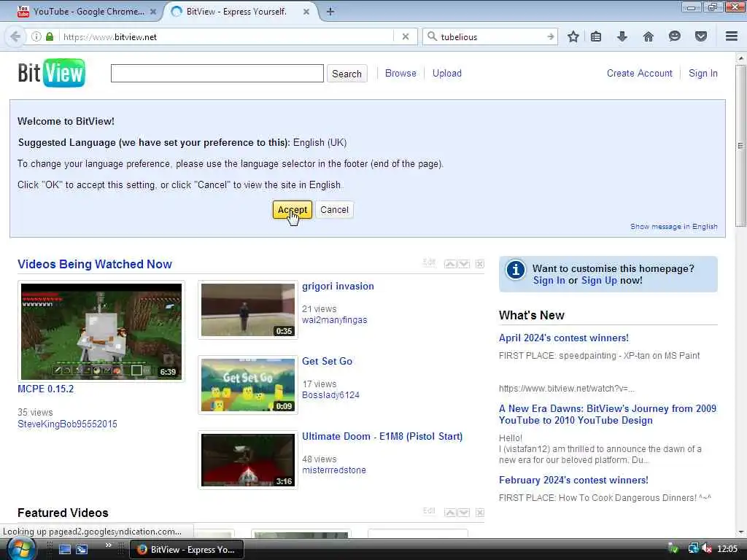Screen dimensions: 747x560
Task: Close the BitView tab
Action: [306, 12]
